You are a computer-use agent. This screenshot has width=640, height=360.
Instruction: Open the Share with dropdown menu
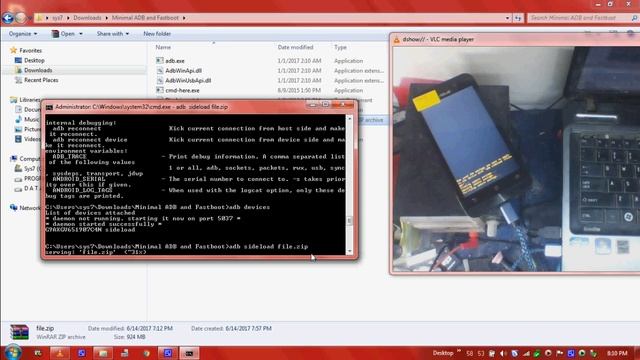pos(113,34)
